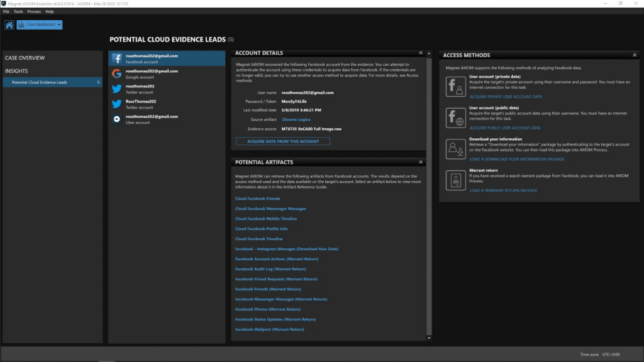The image size is (644, 362).
Task: Click the home icon in the toolbar
Action: (8, 25)
